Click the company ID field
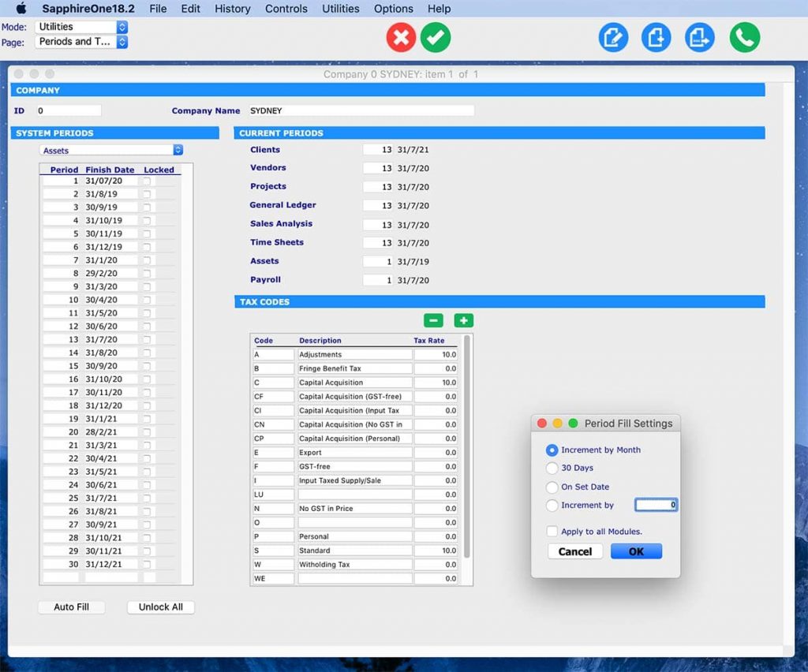 pos(69,110)
